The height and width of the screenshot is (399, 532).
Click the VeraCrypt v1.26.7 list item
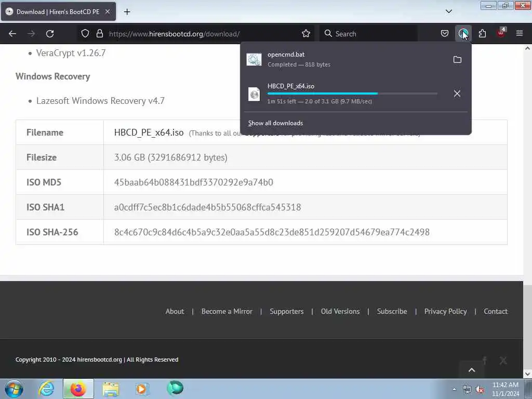click(71, 54)
